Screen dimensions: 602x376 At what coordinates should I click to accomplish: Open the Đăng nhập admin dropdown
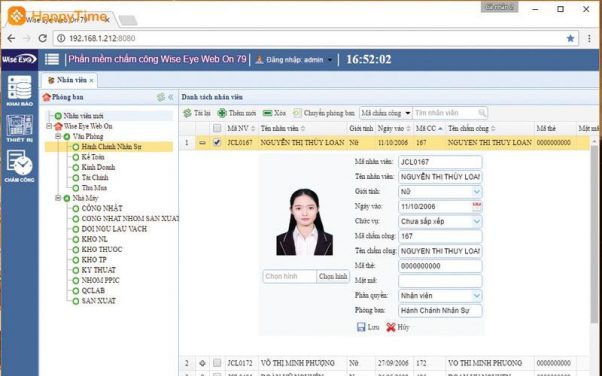point(329,60)
